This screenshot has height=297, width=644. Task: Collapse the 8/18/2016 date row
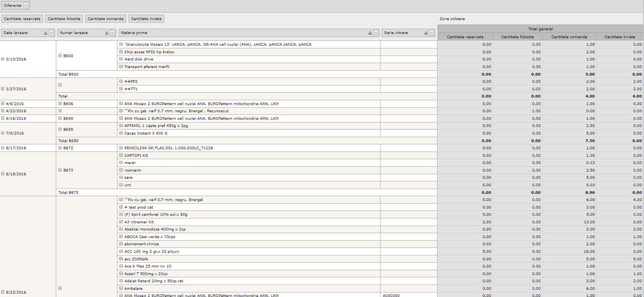3,174
